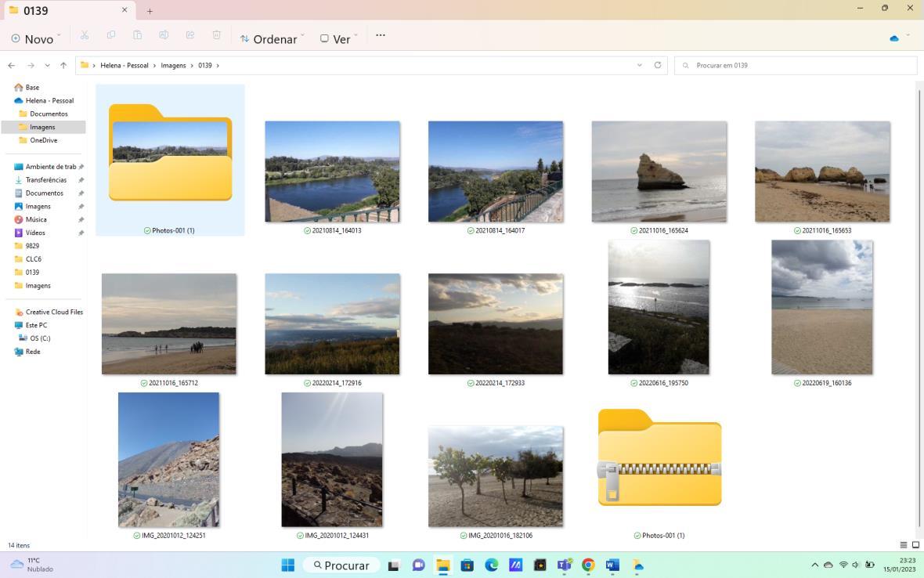Click the Delete trash icon in toolbar

(216, 35)
